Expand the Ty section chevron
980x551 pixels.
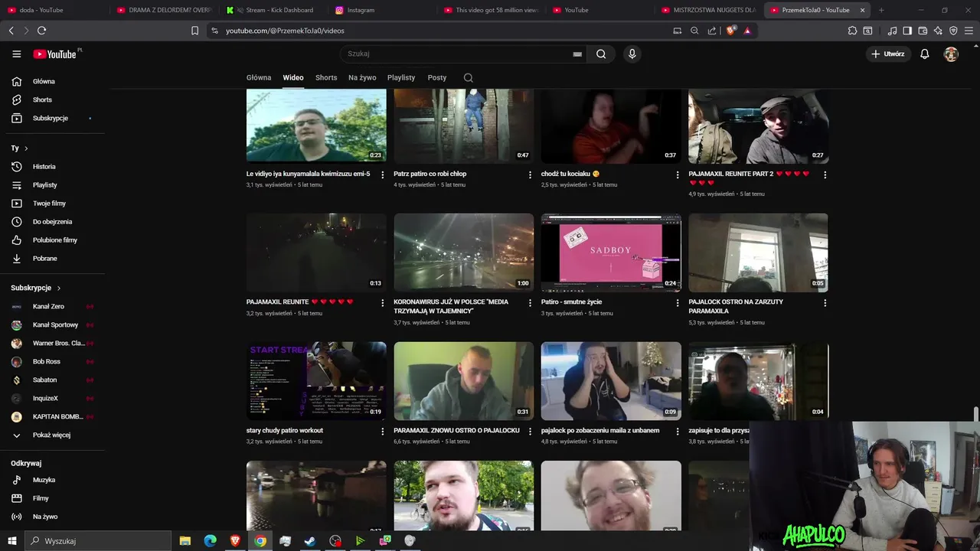coord(26,148)
